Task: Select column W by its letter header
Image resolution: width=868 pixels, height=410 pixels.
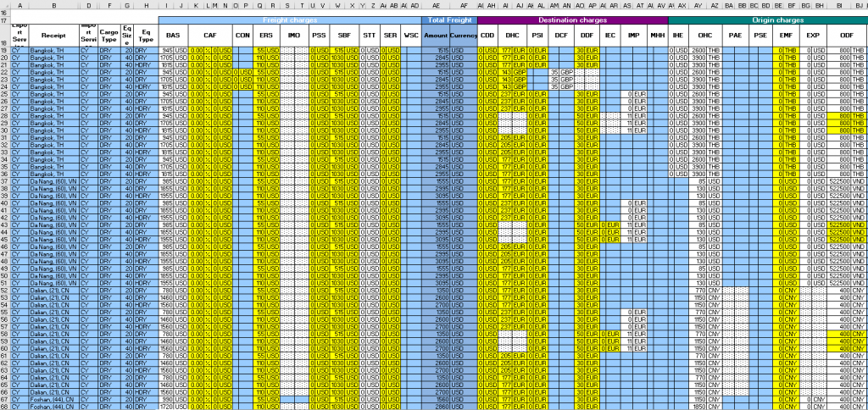Action: coord(337,5)
